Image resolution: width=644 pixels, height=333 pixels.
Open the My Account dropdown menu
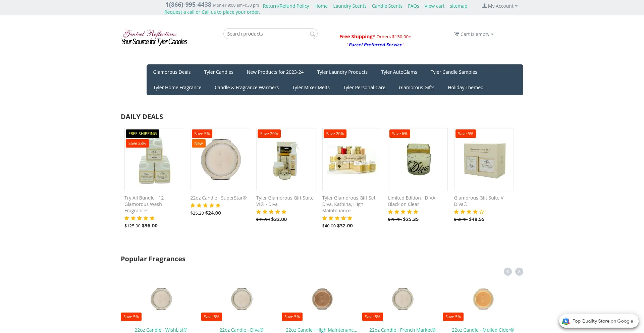tap(500, 6)
